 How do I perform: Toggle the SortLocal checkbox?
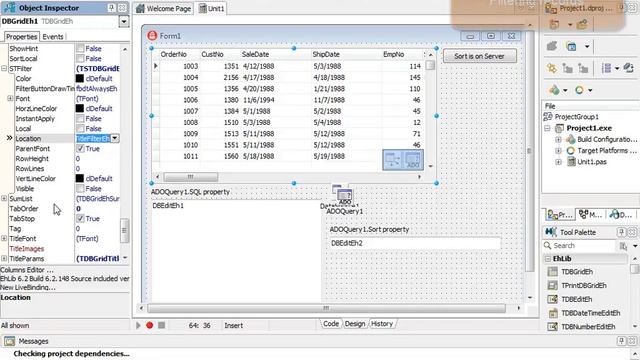[80, 59]
